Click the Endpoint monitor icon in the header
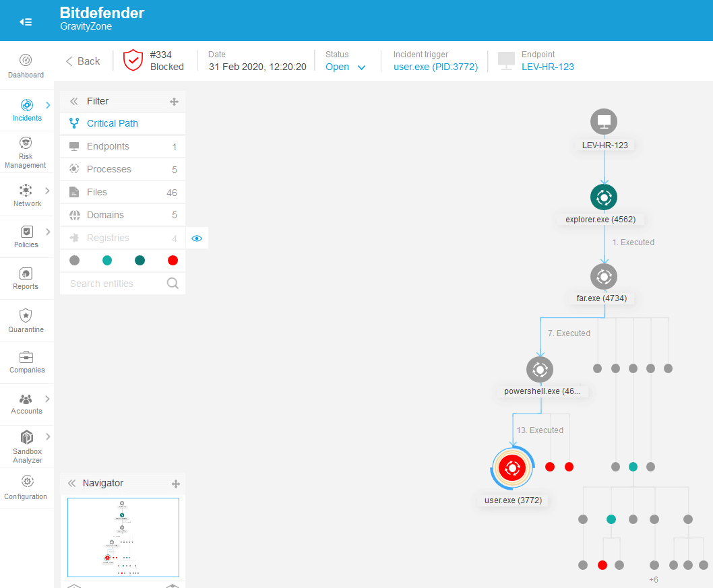The height and width of the screenshot is (588, 713). click(506, 61)
